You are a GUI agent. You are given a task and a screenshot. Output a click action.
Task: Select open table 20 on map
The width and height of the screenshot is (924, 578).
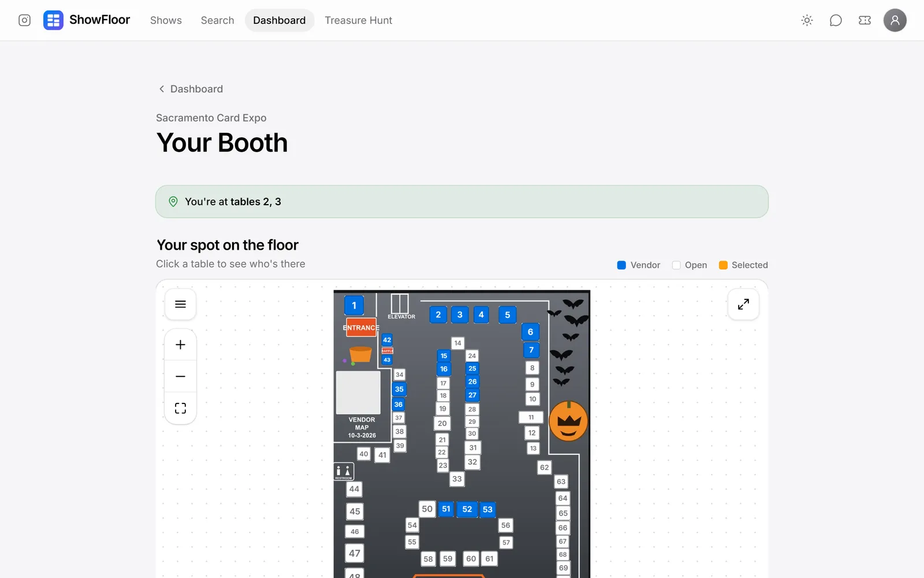[x=442, y=423]
